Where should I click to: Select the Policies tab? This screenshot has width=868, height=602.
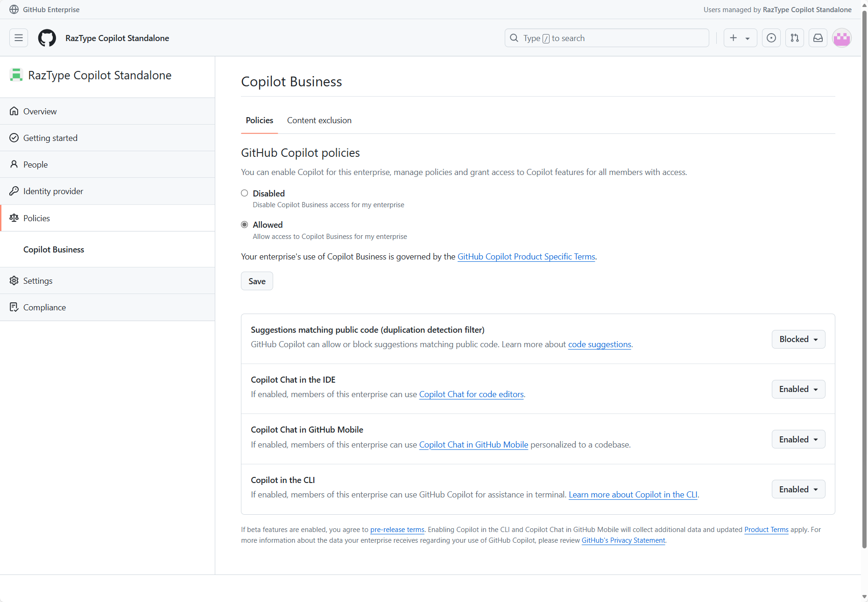coord(259,120)
